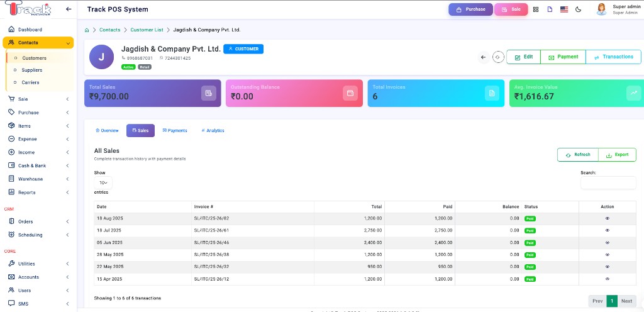Image resolution: width=644 pixels, height=312 pixels.
Task: Click the document icon in top bar
Action: coord(550,9)
